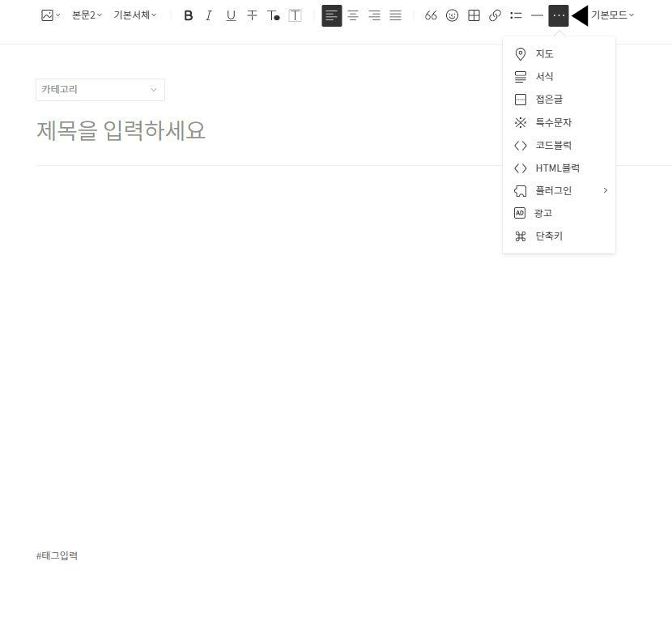Insert a table
Screen dimensions: 672x642
click(474, 15)
